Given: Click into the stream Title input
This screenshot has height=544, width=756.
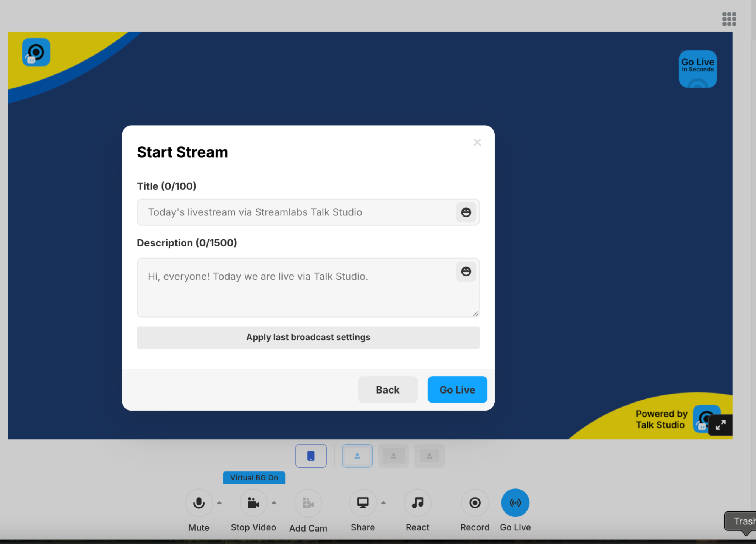Looking at the screenshot, I should (295, 212).
